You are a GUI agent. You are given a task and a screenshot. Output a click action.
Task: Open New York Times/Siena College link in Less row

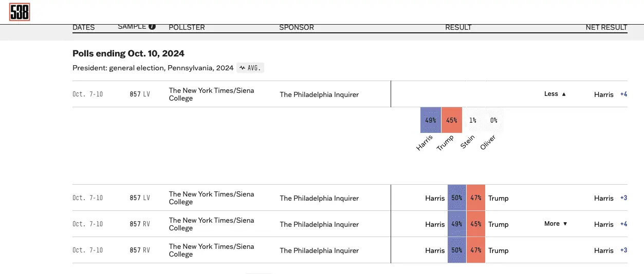[x=211, y=94]
